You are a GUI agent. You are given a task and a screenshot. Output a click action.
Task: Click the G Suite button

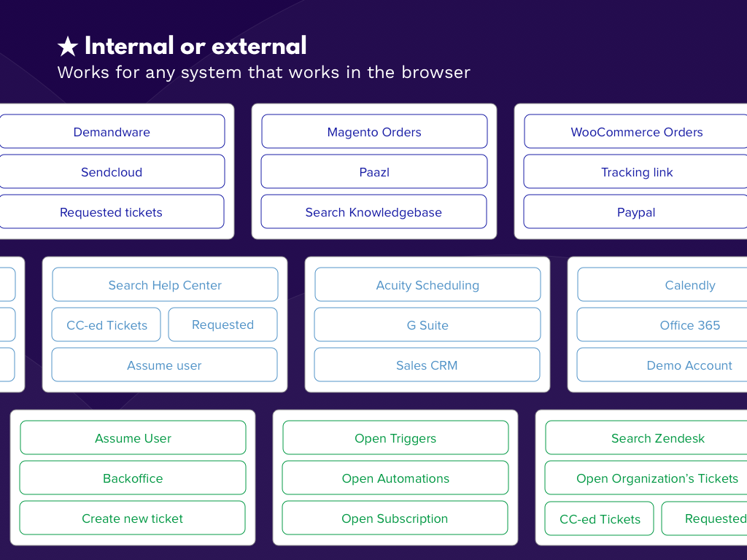(427, 325)
